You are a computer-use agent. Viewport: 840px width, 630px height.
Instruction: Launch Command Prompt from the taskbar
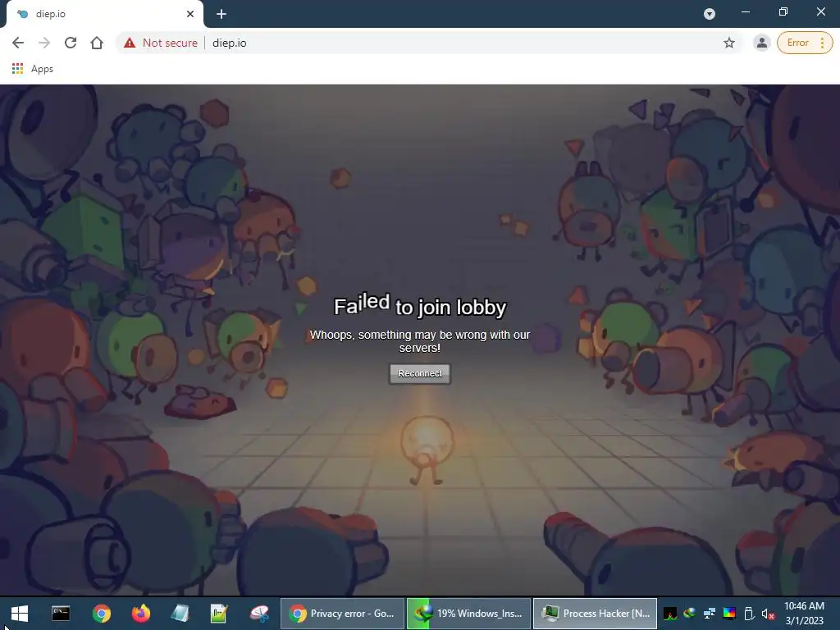[x=61, y=614]
